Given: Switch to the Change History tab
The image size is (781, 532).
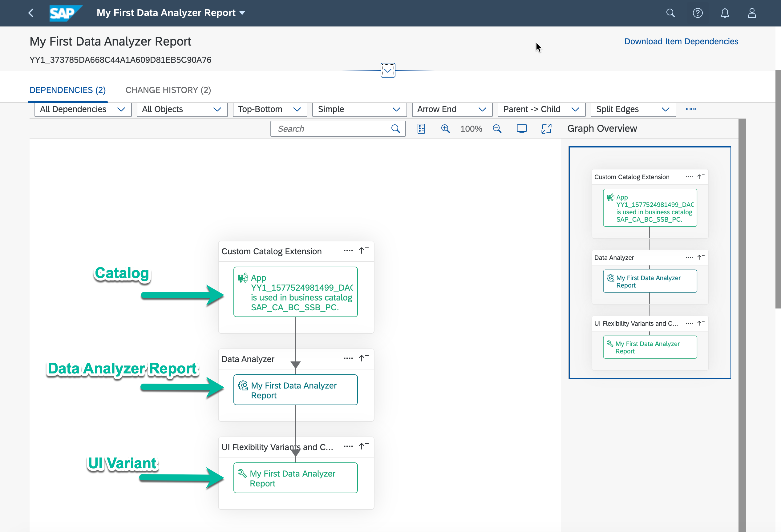Looking at the screenshot, I should pos(168,90).
